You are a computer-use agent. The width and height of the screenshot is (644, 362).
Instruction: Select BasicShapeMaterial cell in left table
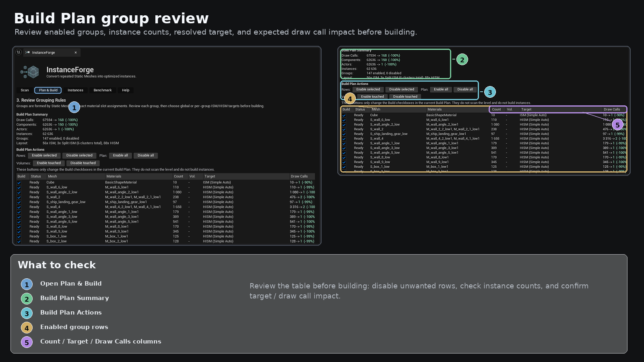[x=121, y=183]
